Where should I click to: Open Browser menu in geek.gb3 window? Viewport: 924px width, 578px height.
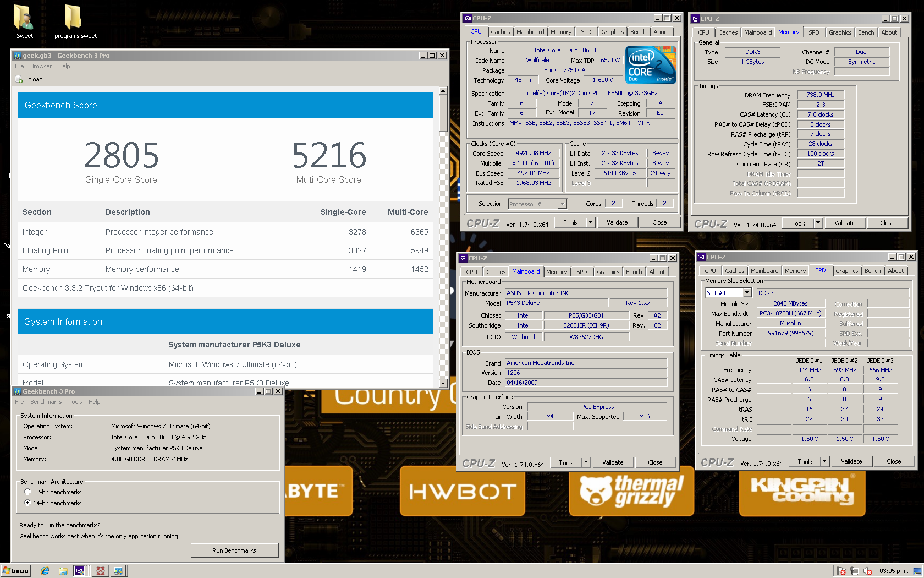41,66
